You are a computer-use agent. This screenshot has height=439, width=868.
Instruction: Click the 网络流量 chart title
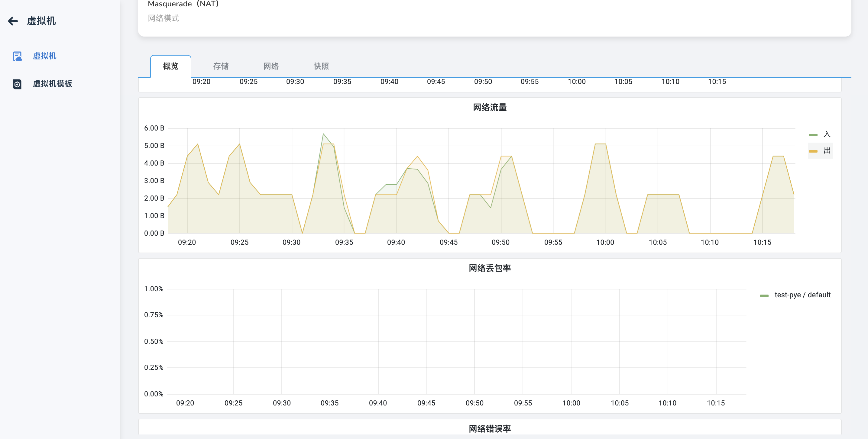pyautogui.click(x=490, y=108)
